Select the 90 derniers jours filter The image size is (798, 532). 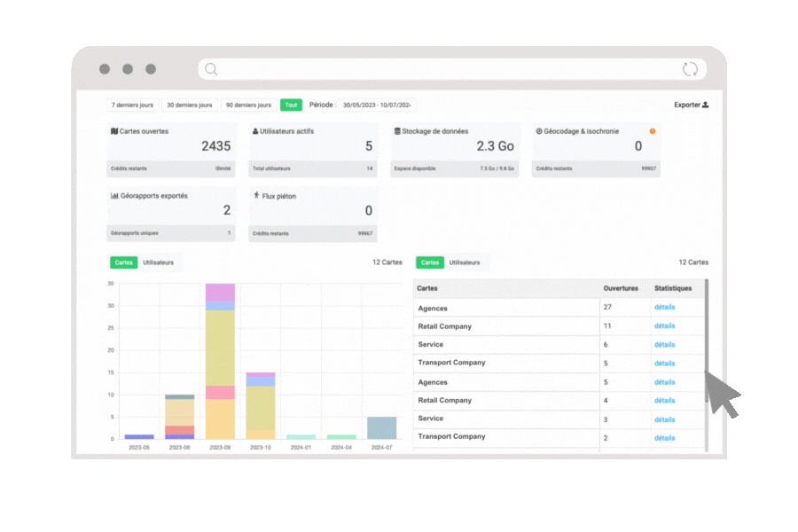[248, 105]
